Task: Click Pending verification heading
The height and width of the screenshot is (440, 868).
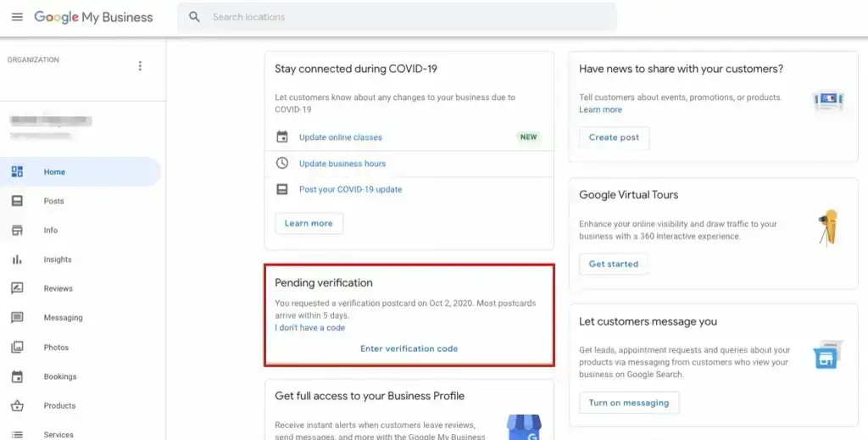Action: coord(324,283)
